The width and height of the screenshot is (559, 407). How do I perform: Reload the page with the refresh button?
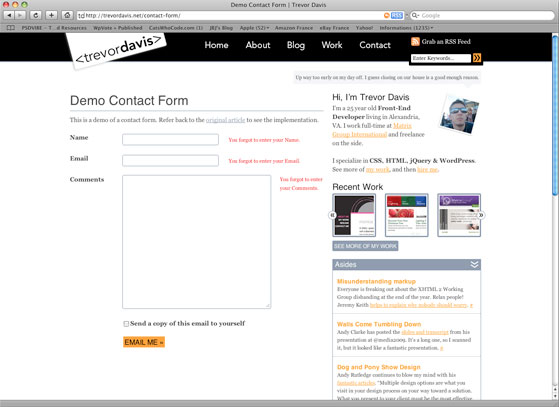[x=36, y=15]
